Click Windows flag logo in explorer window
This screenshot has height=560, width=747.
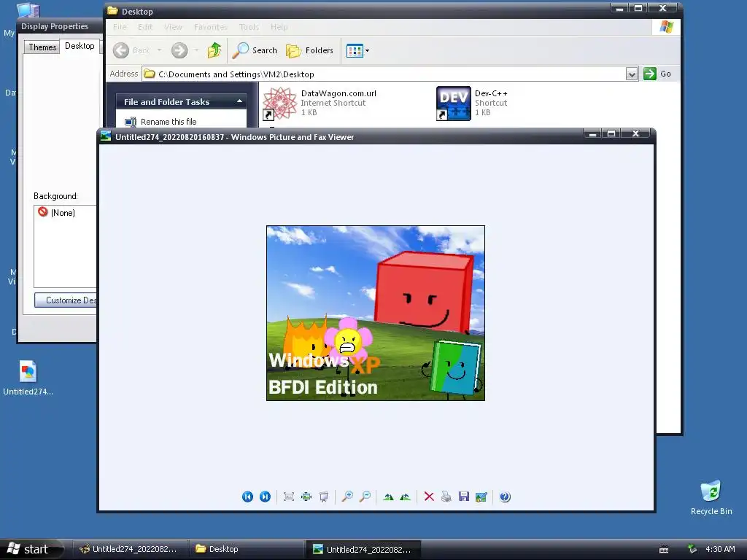[x=667, y=27]
